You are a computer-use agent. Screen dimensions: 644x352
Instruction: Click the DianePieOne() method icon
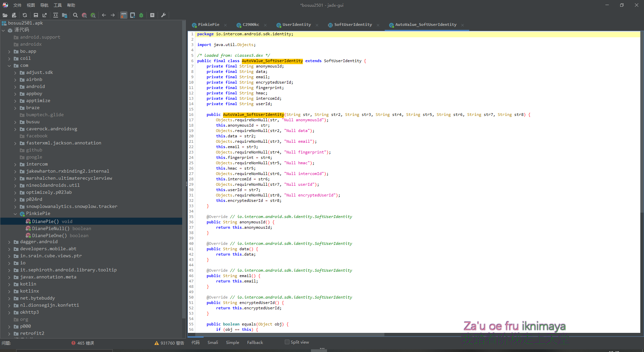(x=28, y=235)
